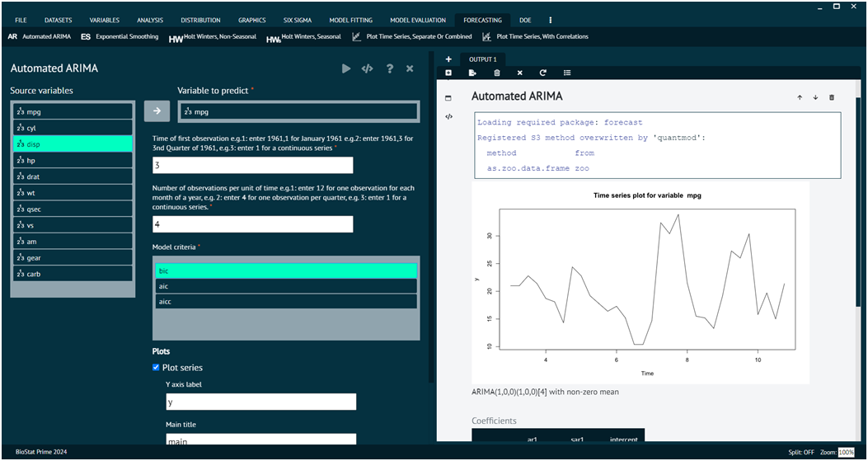Select mpg in Variable to predict box
868x461 pixels.
(x=298, y=112)
